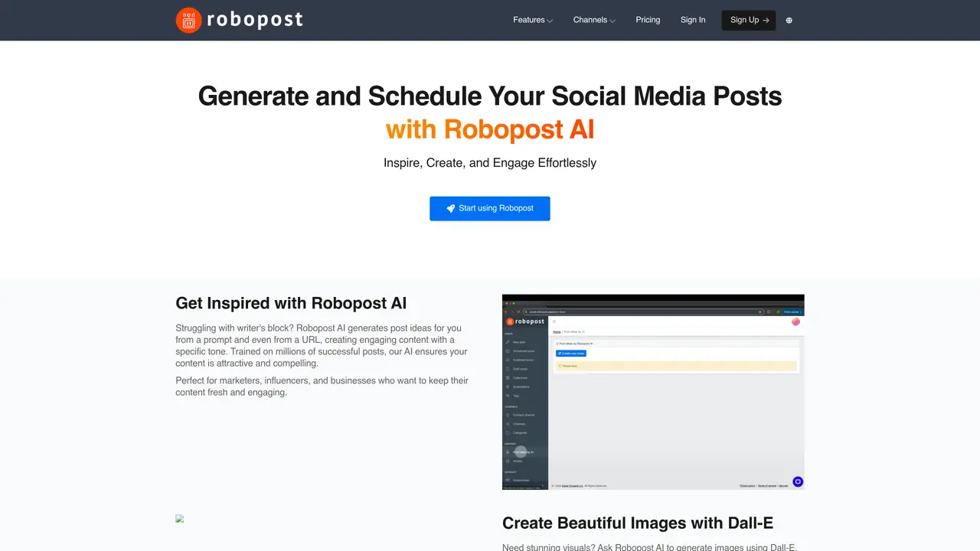980x551 pixels.
Task: Expand the Features menu
Action: [x=533, y=20]
